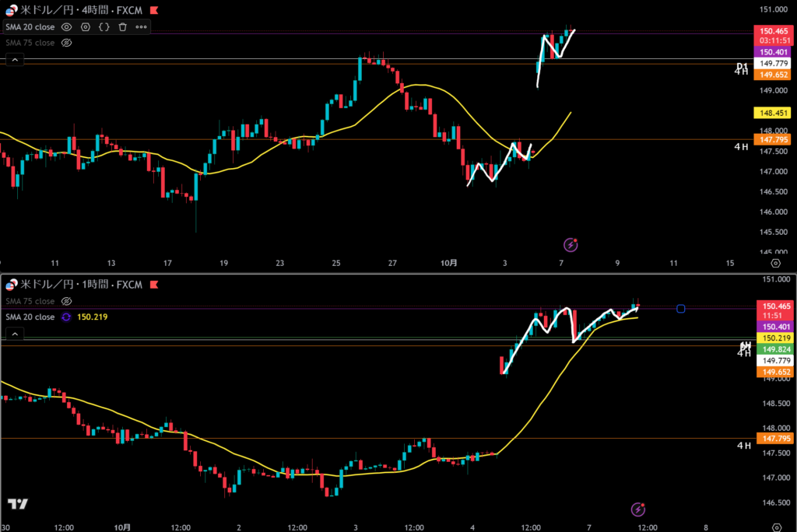Open lower chart axis settings gear
This screenshot has width=797, height=532.
(774, 525)
